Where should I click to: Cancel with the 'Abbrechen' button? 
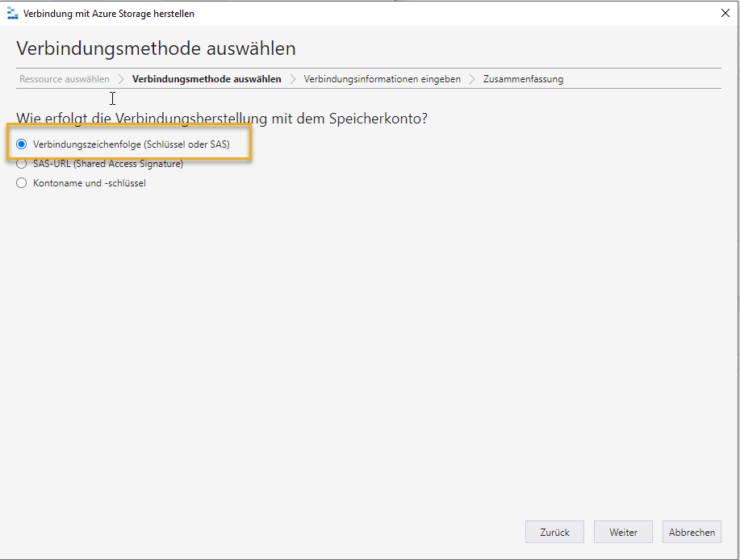692,532
